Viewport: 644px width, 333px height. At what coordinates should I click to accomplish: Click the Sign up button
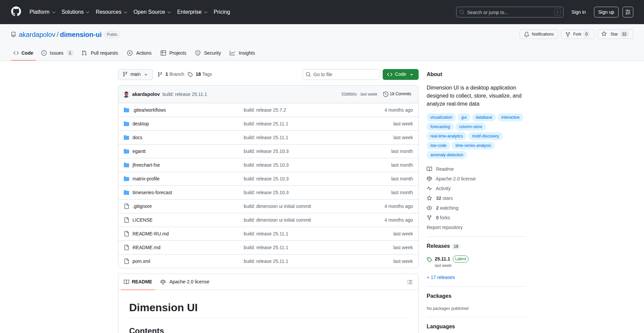(x=606, y=12)
